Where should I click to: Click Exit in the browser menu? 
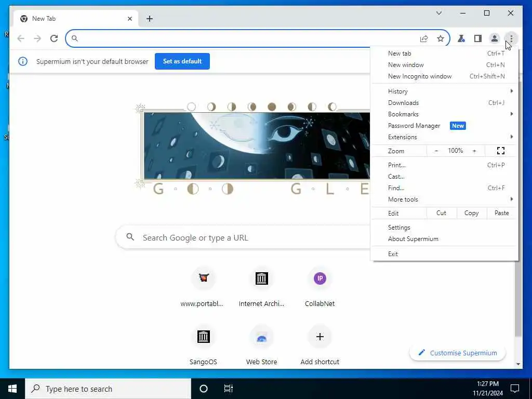445,254
